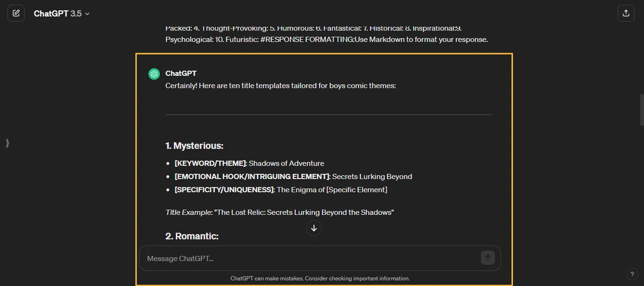Click the send button in the input bar
Viewport: 644px width, 286px height.
(x=487, y=258)
